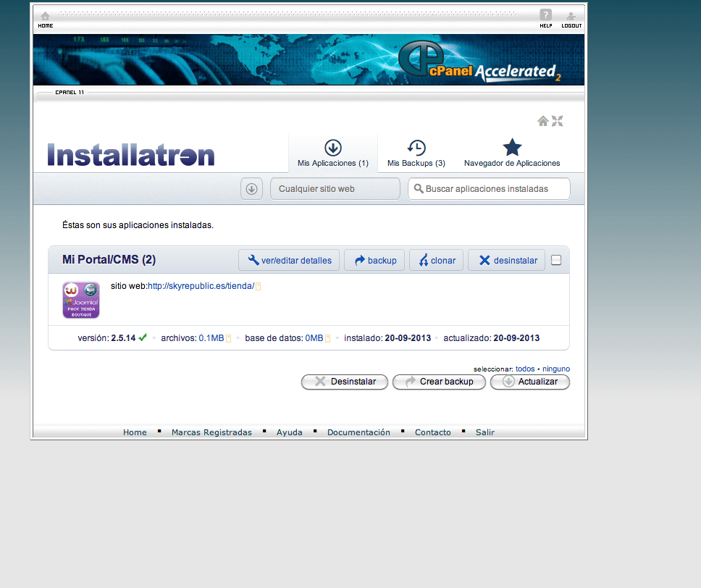Click the small icon after archivos 0.1MB

(228, 338)
